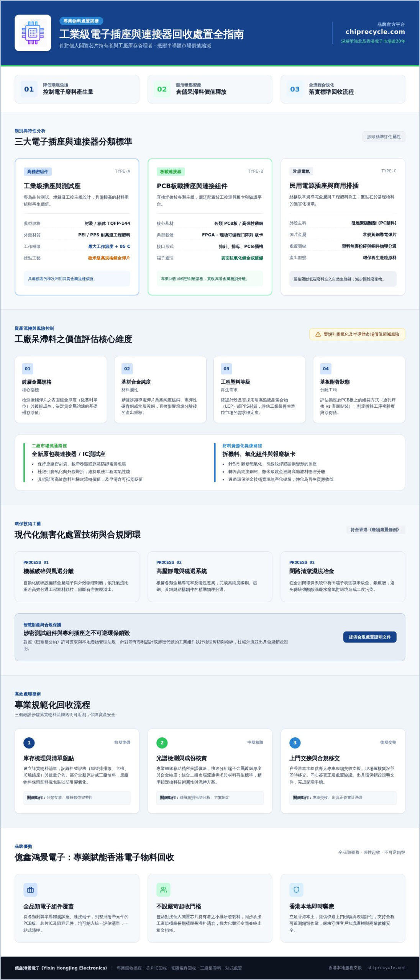
Task: Click the 微米級高規格鍍金彈片 orange value
Action: pyautogui.click(x=109, y=258)
